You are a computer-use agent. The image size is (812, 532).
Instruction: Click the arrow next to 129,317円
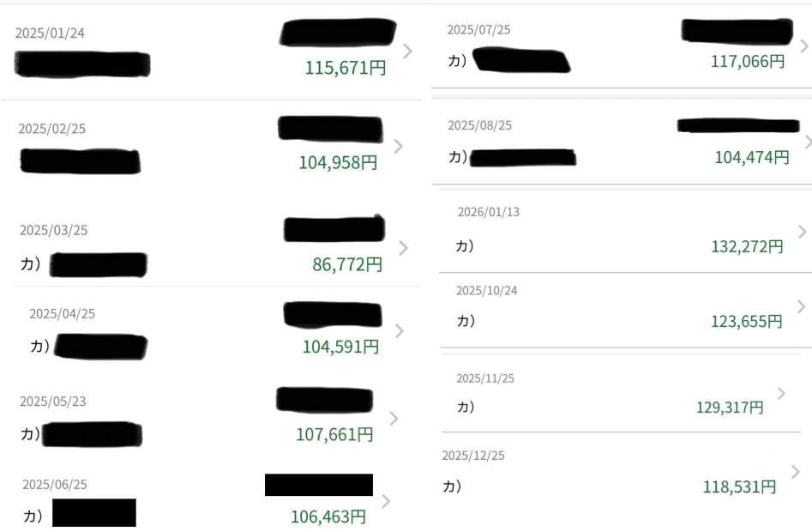coord(781,392)
